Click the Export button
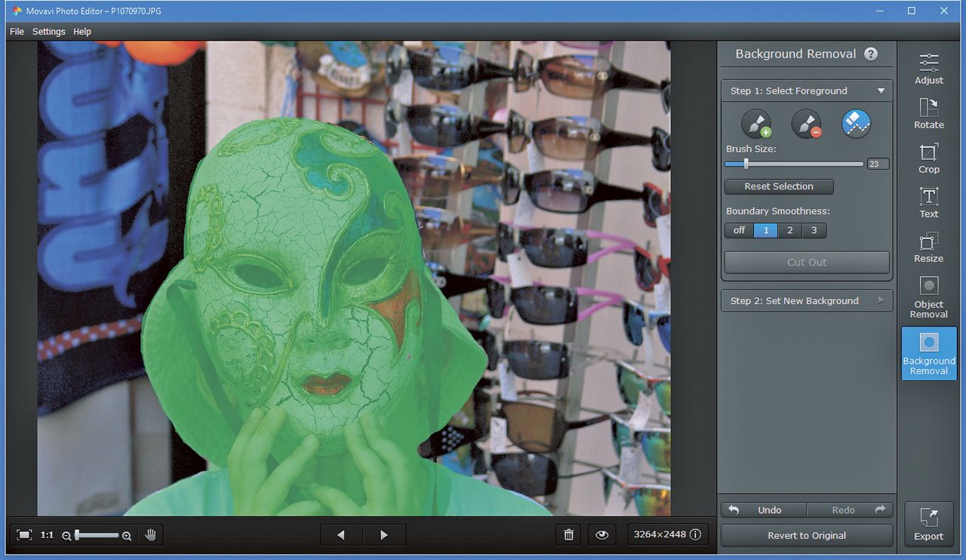The image size is (966, 560). [929, 525]
